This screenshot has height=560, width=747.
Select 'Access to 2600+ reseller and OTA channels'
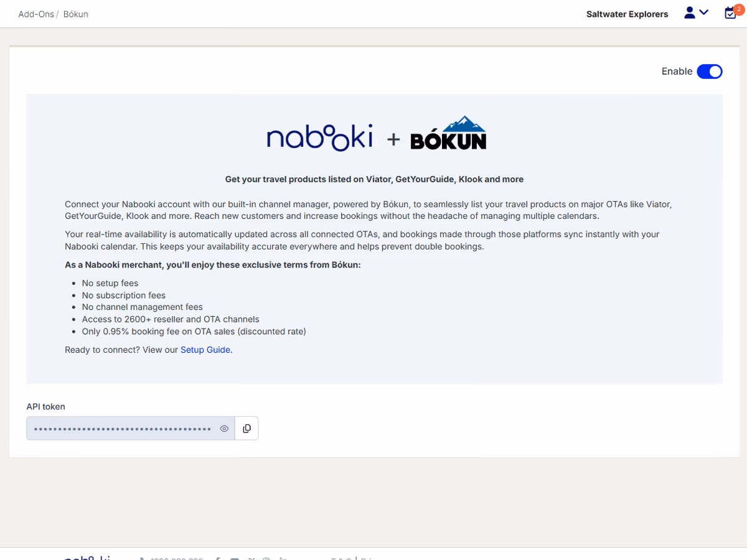[x=171, y=319]
